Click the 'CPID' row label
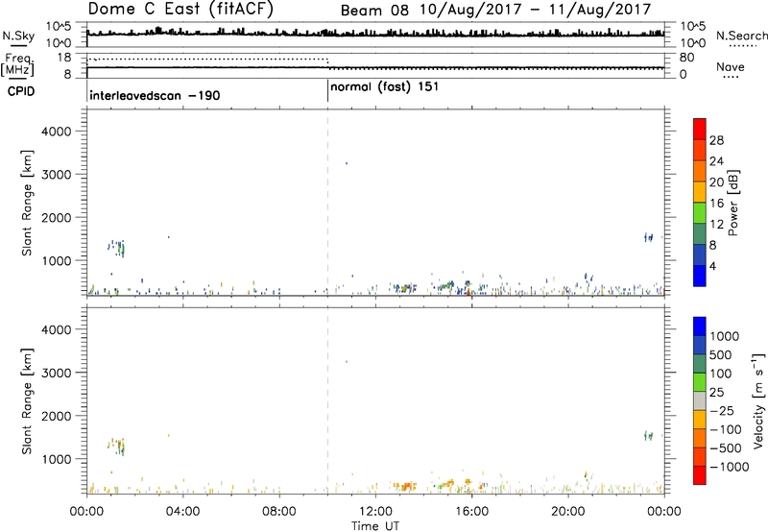The height and width of the screenshot is (532, 768). point(21,91)
